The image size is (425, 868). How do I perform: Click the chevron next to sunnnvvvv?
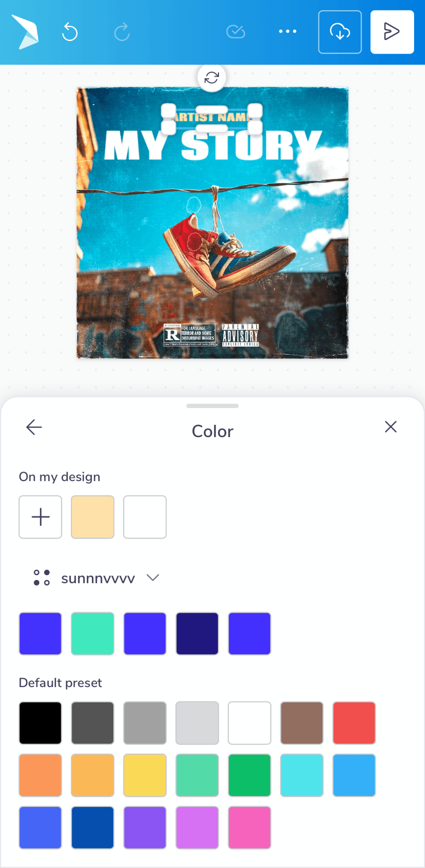(x=153, y=577)
